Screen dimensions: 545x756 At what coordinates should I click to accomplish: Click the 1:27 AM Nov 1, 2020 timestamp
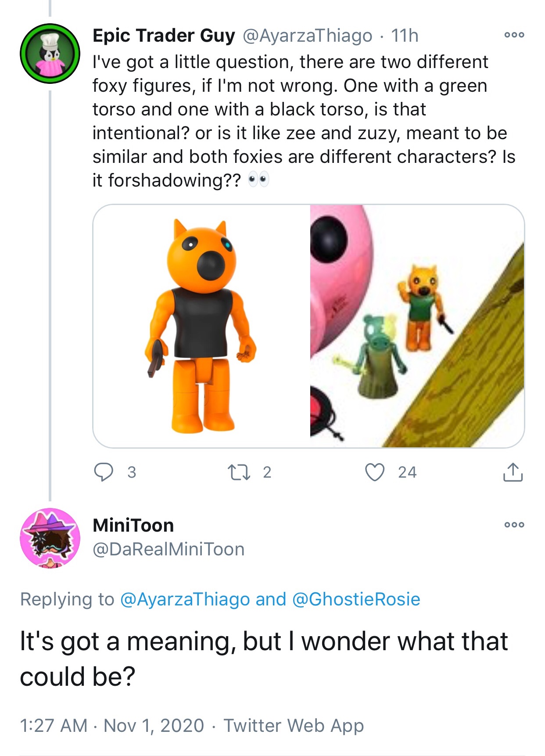112,725
